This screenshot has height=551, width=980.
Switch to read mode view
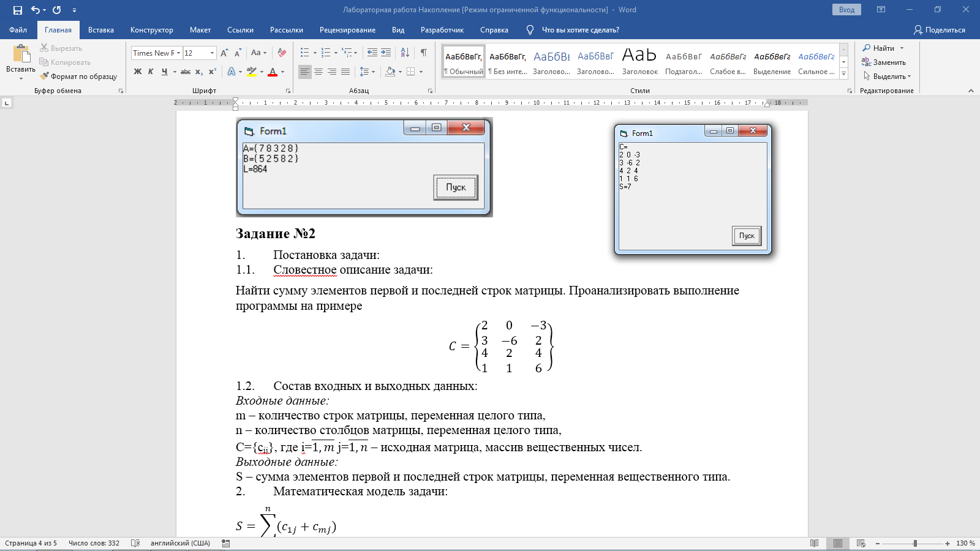[x=814, y=543]
